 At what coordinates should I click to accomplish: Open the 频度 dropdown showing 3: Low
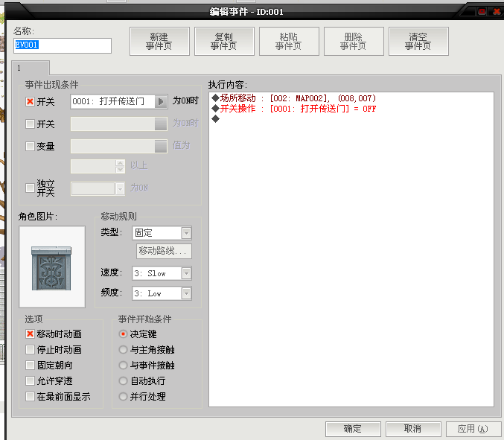click(186, 293)
